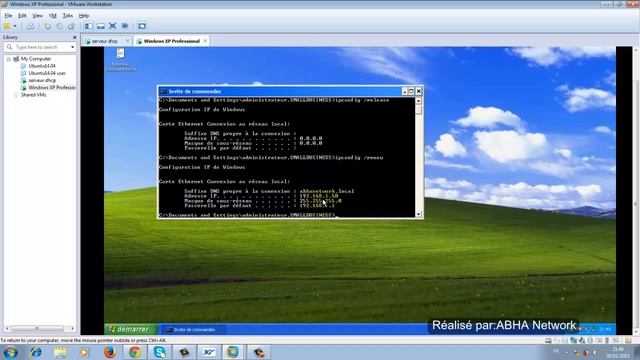
Task: Click the yellow power-state icon in VMware toolbar
Action: pos(7,26)
